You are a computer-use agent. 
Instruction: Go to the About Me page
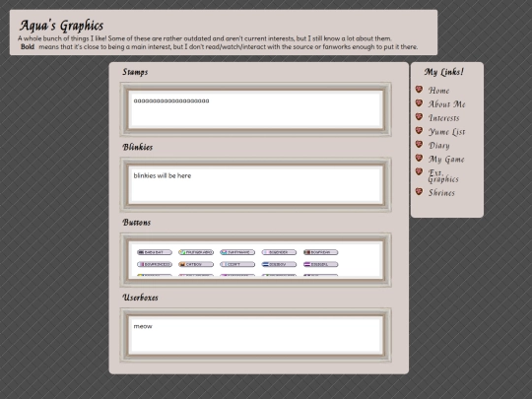(x=446, y=104)
